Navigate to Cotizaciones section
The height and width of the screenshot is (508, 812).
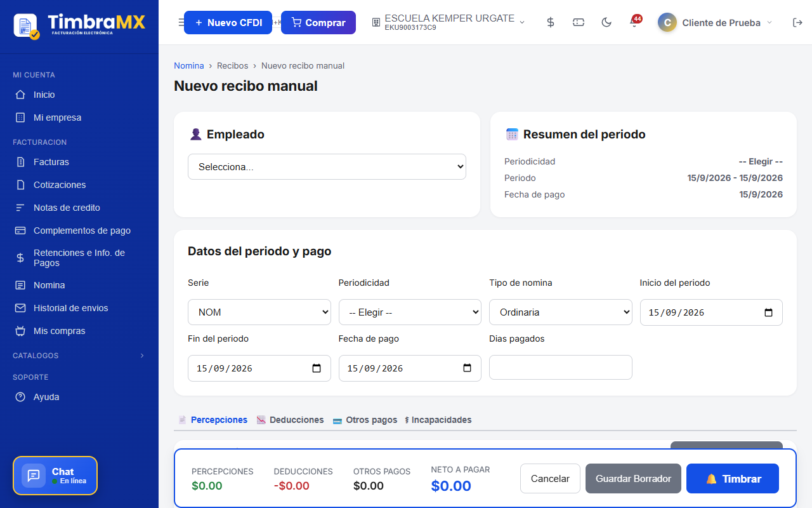(79, 185)
